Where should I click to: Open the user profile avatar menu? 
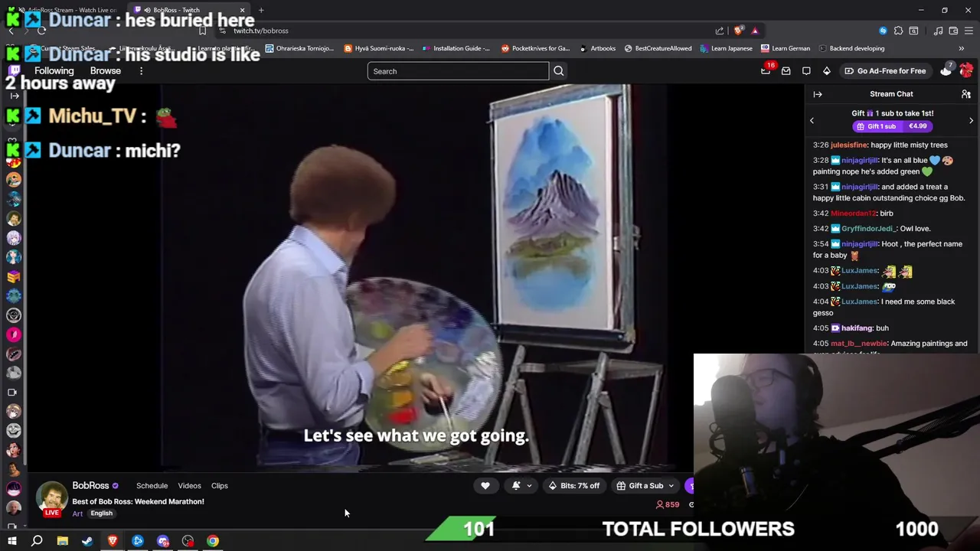point(966,70)
